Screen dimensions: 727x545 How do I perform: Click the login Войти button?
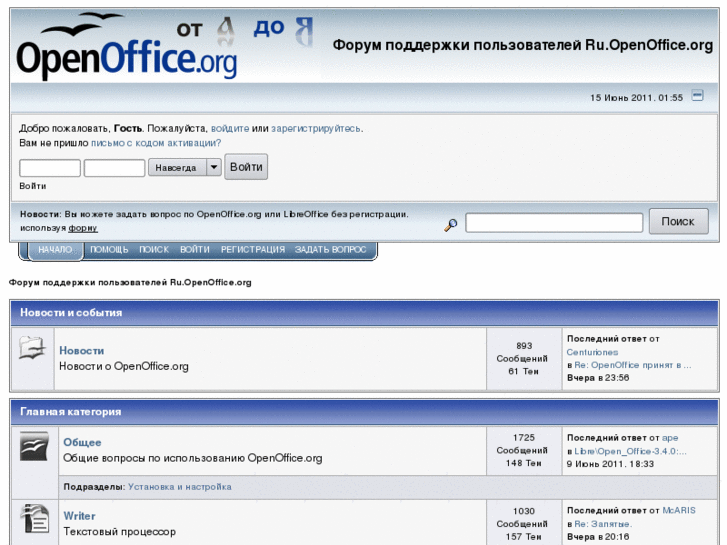[x=246, y=167]
